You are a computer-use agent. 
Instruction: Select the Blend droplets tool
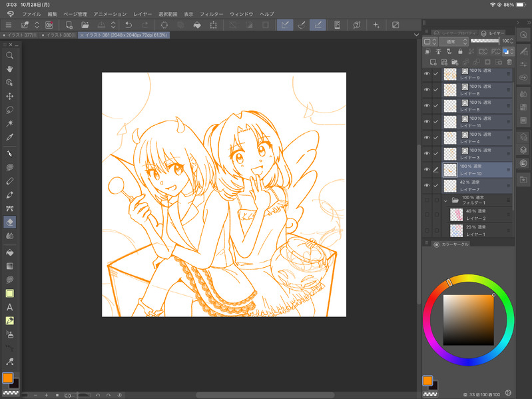coord(9,236)
